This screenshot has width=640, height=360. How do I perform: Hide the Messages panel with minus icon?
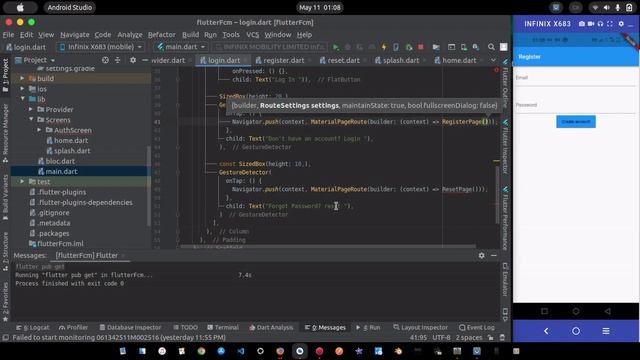coord(494,256)
